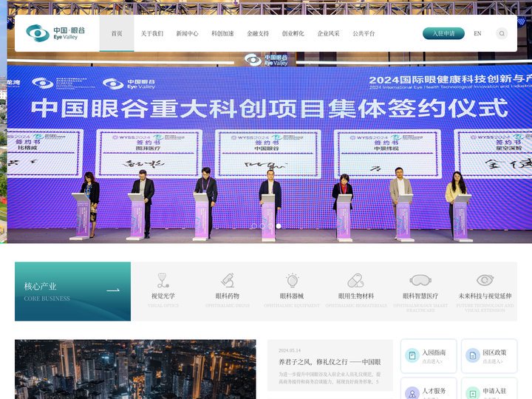
Task: Select the 眼用生物材料 pill capsule icon
Action: (356, 280)
